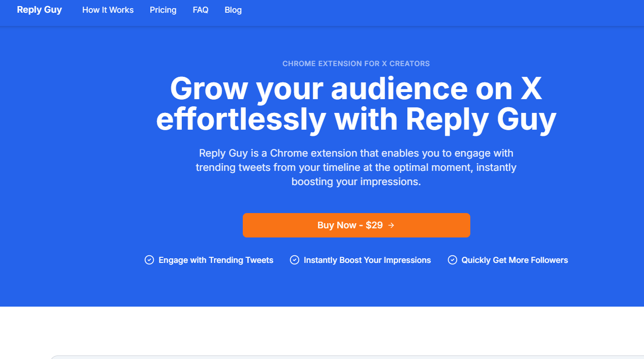The image size is (644, 359).
Task: Click the headline line 'Grow your audience on X'
Action: [x=356, y=88]
